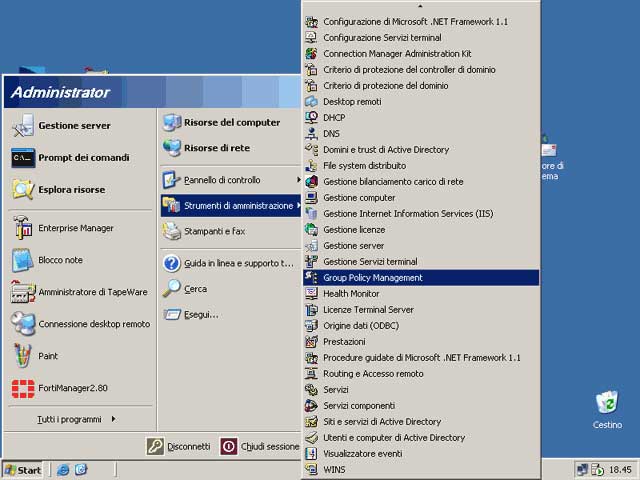Click the Esegui run icon
The width and height of the screenshot is (640, 480).
pyautogui.click(x=172, y=314)
